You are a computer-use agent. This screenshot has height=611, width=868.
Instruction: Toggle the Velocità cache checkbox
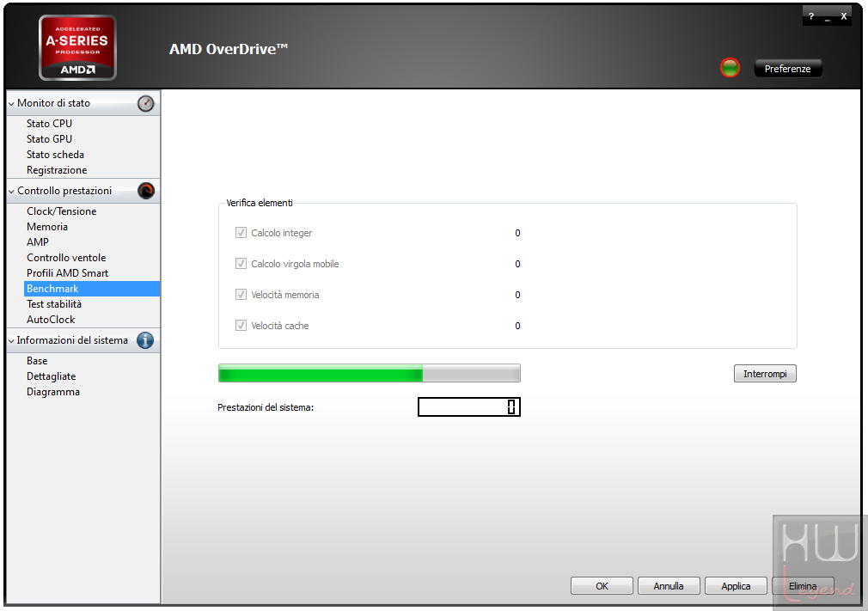click(241, 326)
